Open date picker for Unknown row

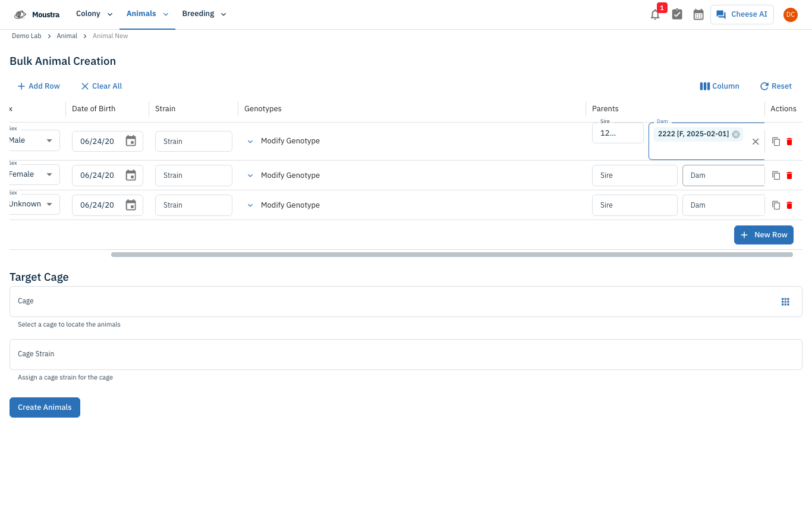pyautogui.click(x=131, y=205)
